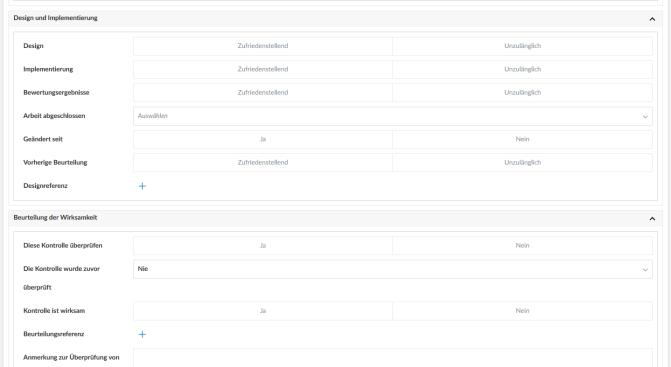Select Ja for Geändert seit
Viewport: 671px width, 367px height.
click(x=263, y=139)
